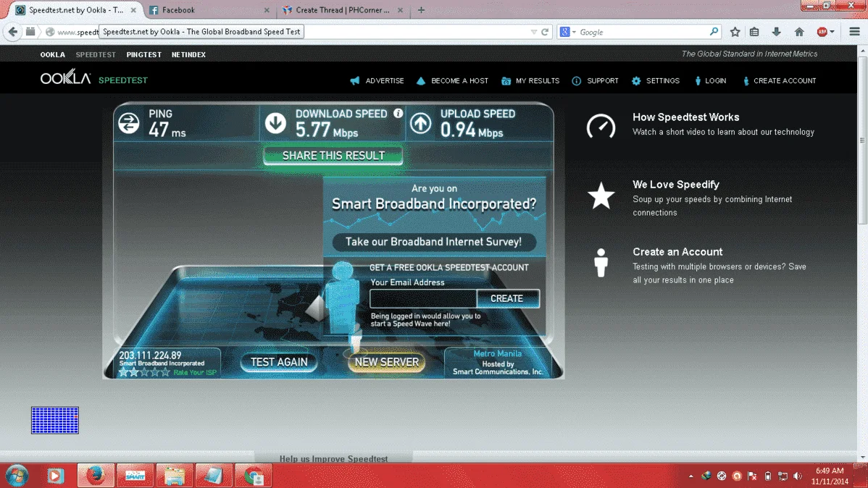This screenshot has height=488, width=868.
Task: Open the URL history dropdown arrow
Action: [x=534, y=32]
